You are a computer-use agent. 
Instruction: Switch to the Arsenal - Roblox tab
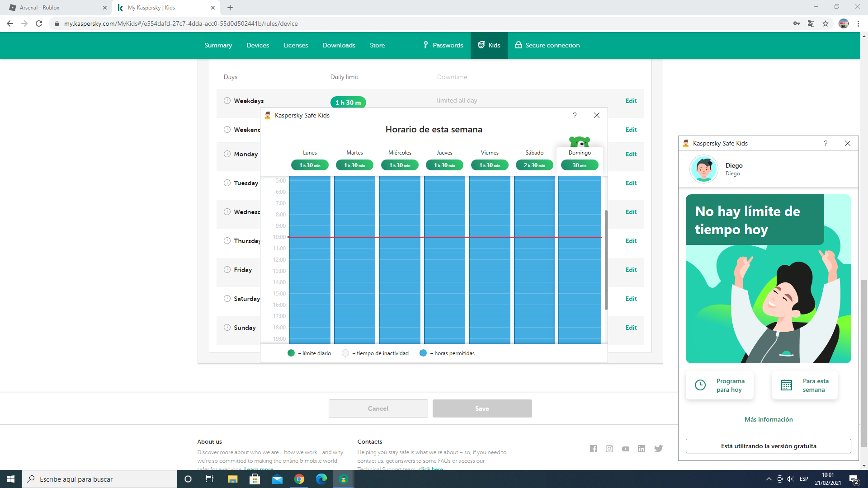coord(40,8)
